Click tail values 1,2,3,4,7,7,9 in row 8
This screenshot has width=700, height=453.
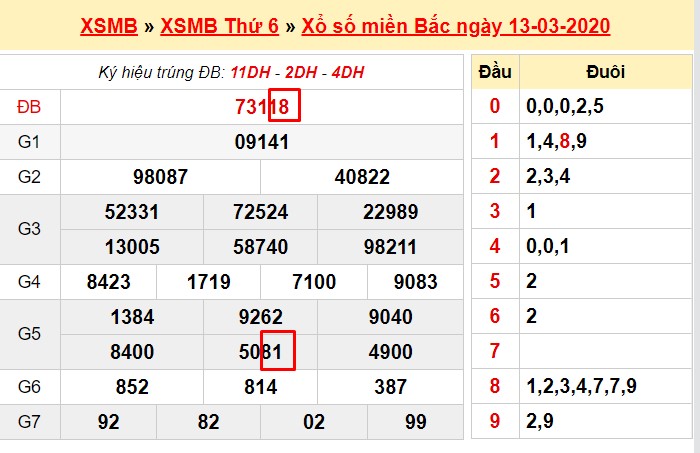[x=581, y=388]
